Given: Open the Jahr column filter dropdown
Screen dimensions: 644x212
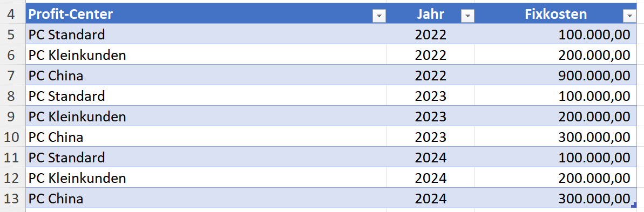Looking at the screenshot, I should point(468,16).
